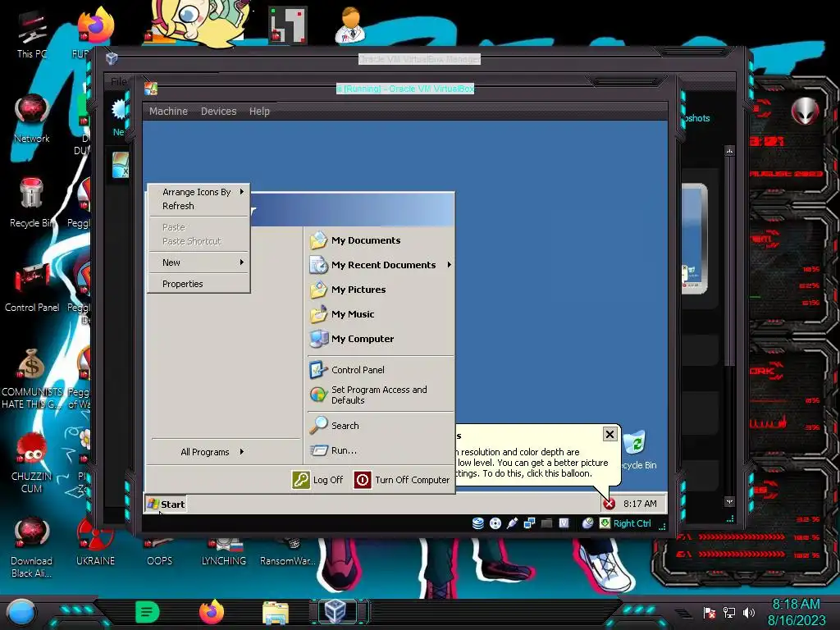Image resolution: width=840 pixels, height=630 pixels.
Task: Click the keyboard capture green arrow icon
Action: (605, 523)
